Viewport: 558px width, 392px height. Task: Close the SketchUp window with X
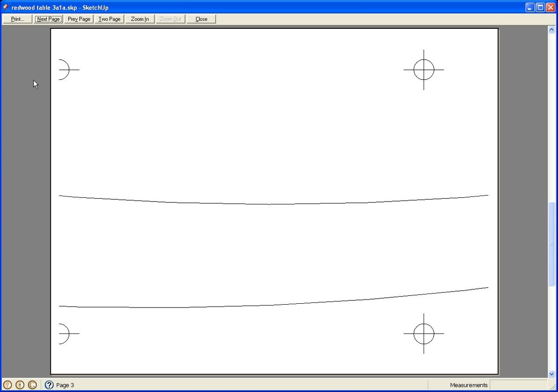[551, 7]
